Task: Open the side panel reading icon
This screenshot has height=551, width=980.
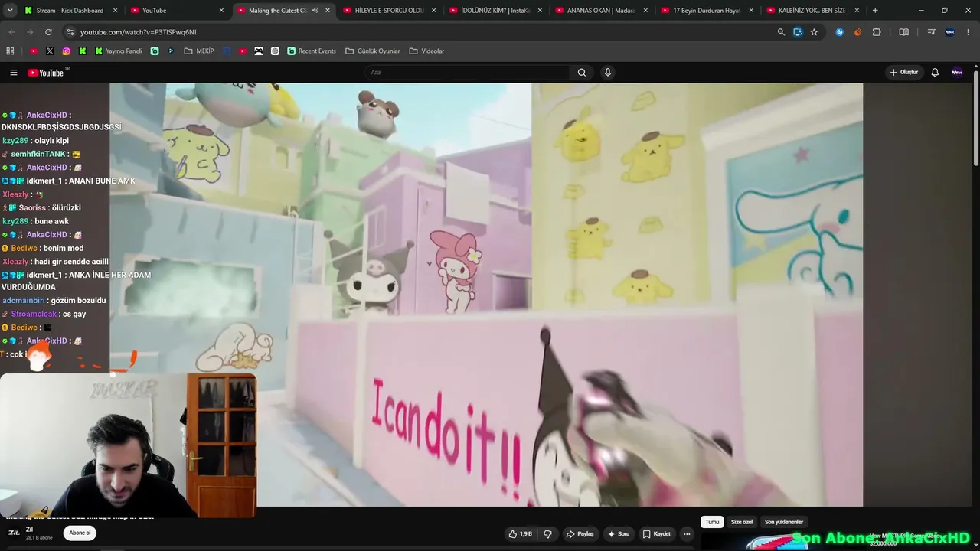Action: [904, 32]
